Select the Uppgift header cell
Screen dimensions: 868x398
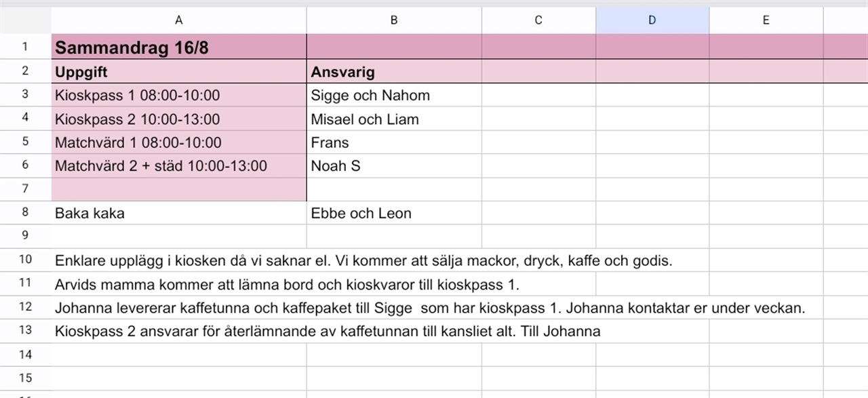tap(179, 71)
